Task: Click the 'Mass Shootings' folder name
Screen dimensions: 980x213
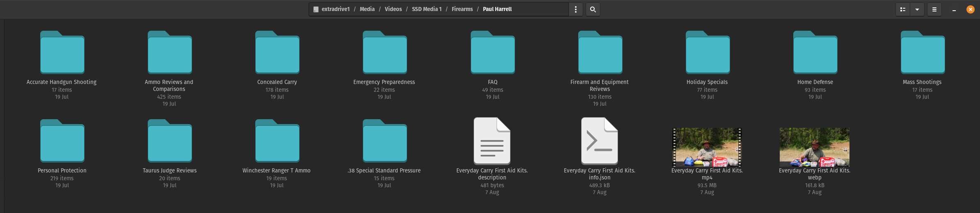Action: point(922,82)
